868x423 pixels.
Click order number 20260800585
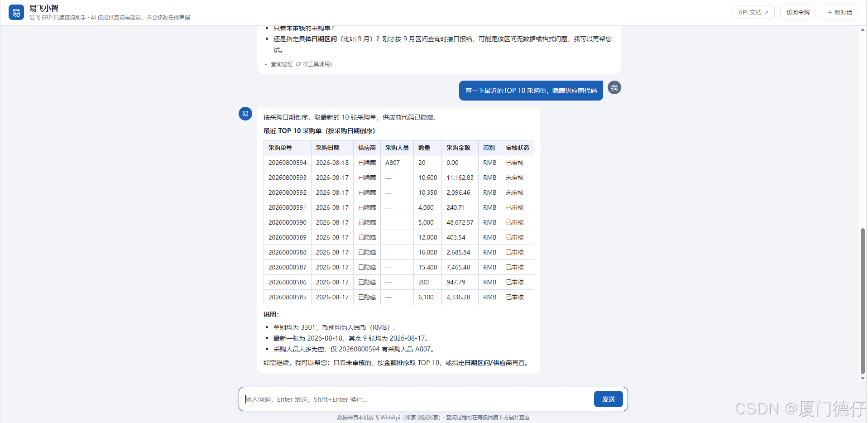(288, 297)
